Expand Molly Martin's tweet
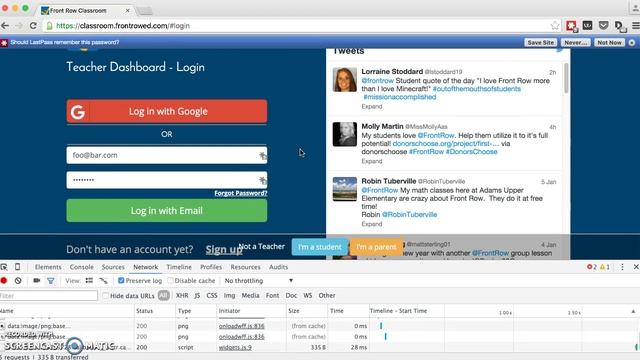The height and width of the screenshot is (360, 640). [x=371, y=161]
